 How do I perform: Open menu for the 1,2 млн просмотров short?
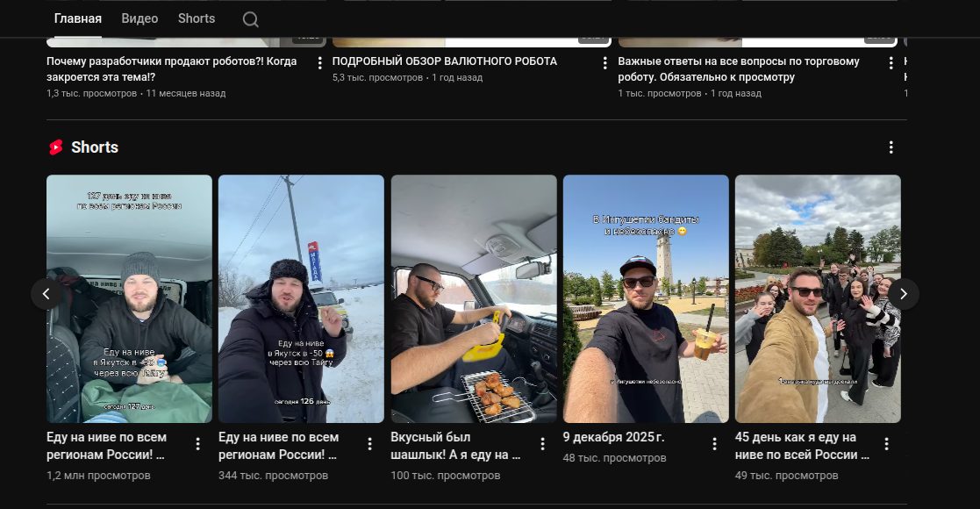197,443
